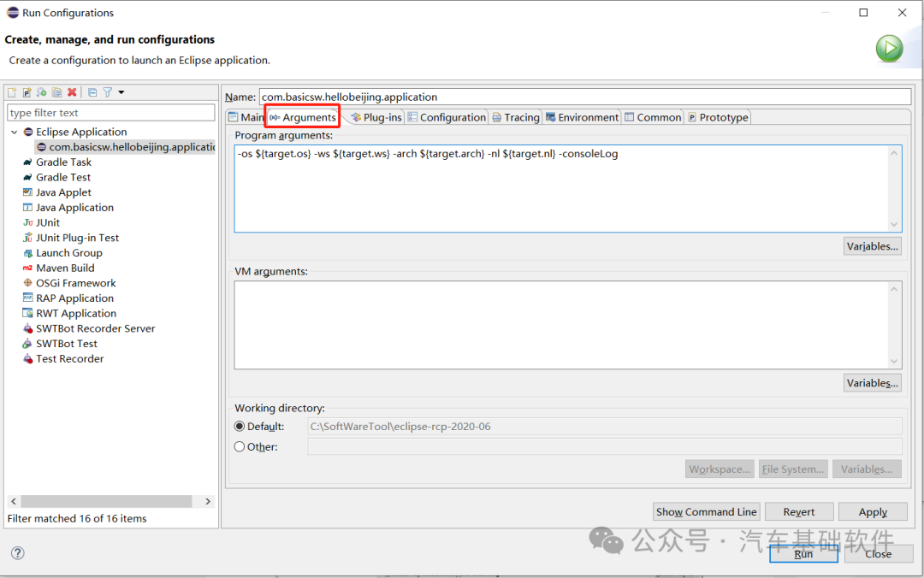Click the Run button
This screenshot has width=924, height=578.
[x=803, y=554]
